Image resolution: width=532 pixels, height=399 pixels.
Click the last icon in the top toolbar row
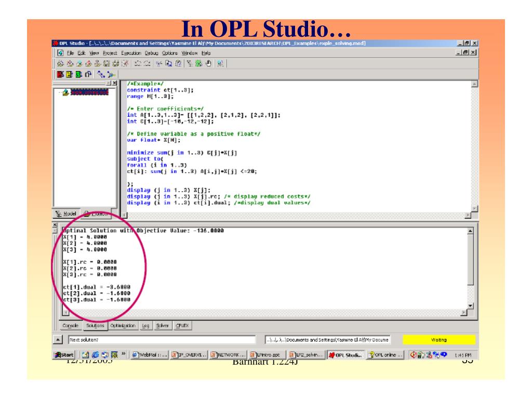220,63
